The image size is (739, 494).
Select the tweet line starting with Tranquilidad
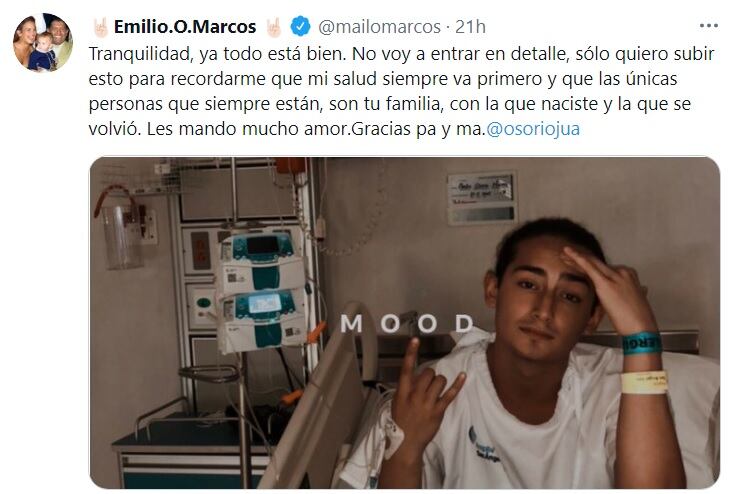coord(402,54)
